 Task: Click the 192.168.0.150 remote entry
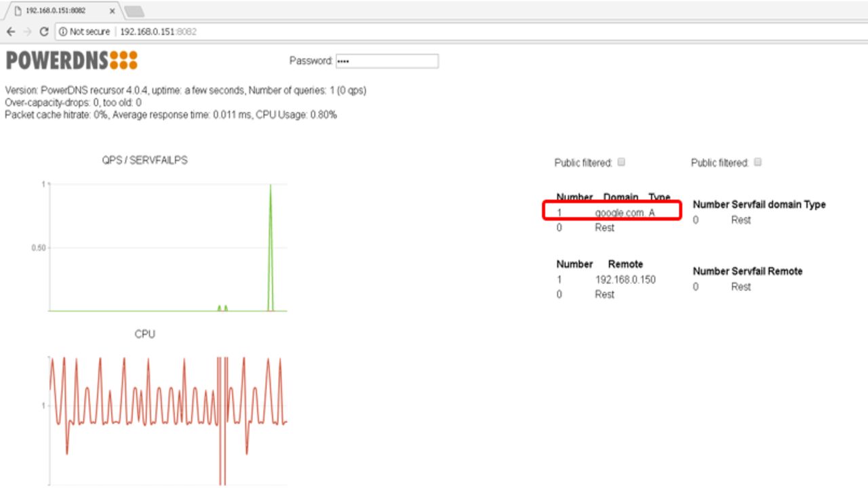[x=625, y=280]
